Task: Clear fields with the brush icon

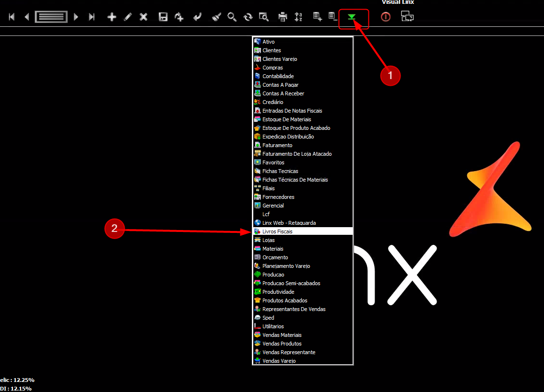Action: [x=216, y=17]
